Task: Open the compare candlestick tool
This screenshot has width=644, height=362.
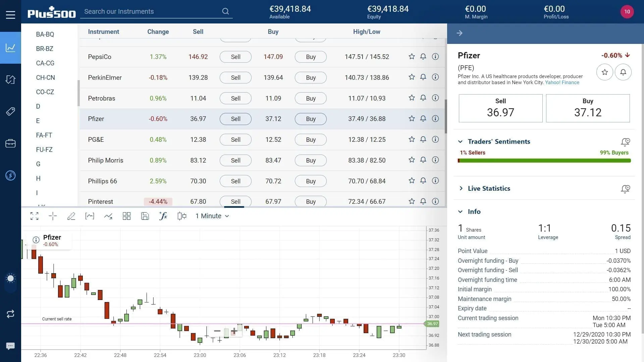Action: point(182,216)
